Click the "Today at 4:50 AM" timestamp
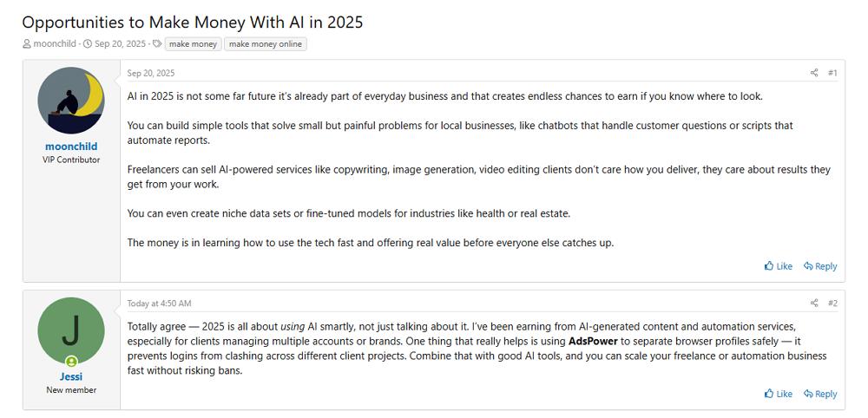868x418 pixels. click(159, 304)
